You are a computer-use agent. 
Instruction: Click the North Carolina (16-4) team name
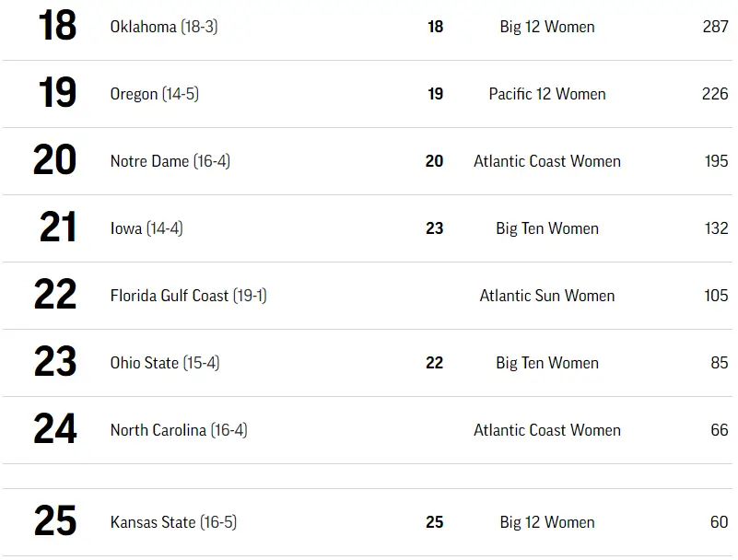tap(178, 430)
